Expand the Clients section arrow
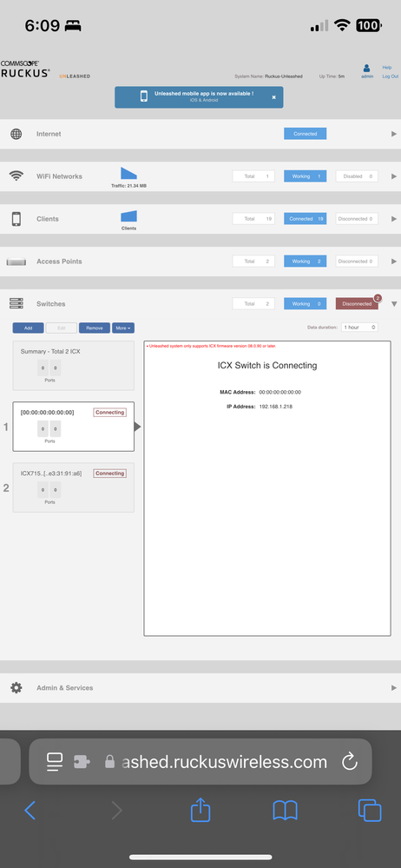Image resolution: width=401 pixels, height=868 pixels. tap(394, 219)
